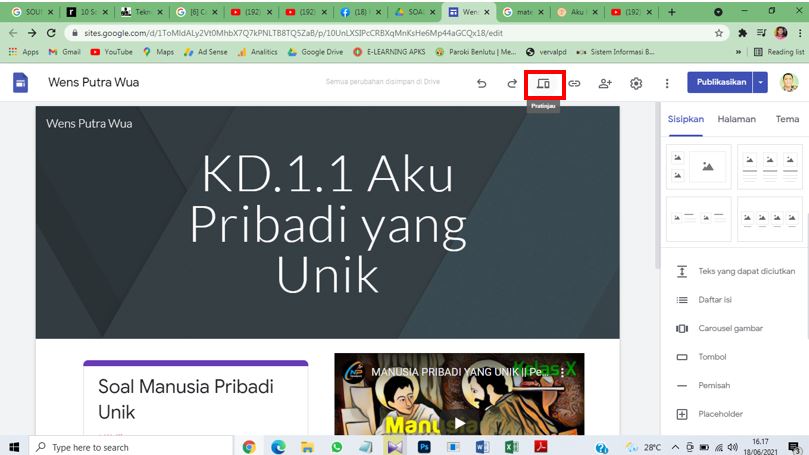This screenshot has height=455, width=809.
Task: Click the copy link chain icon
Action: click(x=575, y=84)
